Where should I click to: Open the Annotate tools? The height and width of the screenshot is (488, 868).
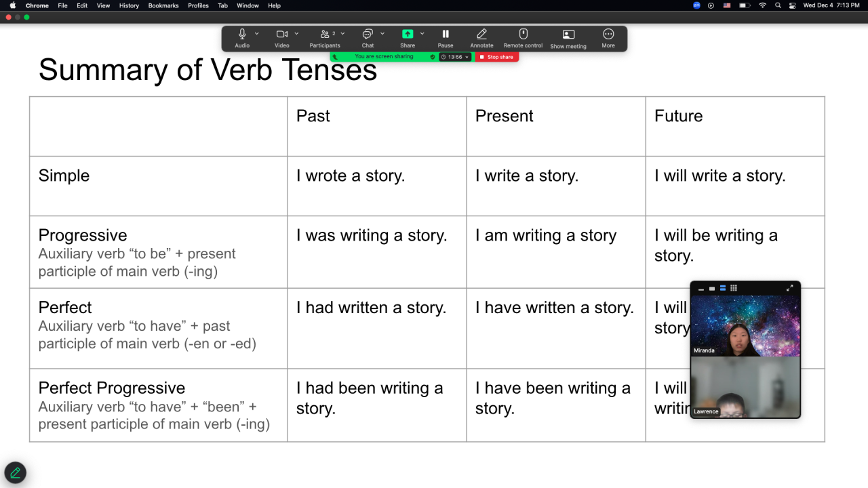(x=481, y=34)
